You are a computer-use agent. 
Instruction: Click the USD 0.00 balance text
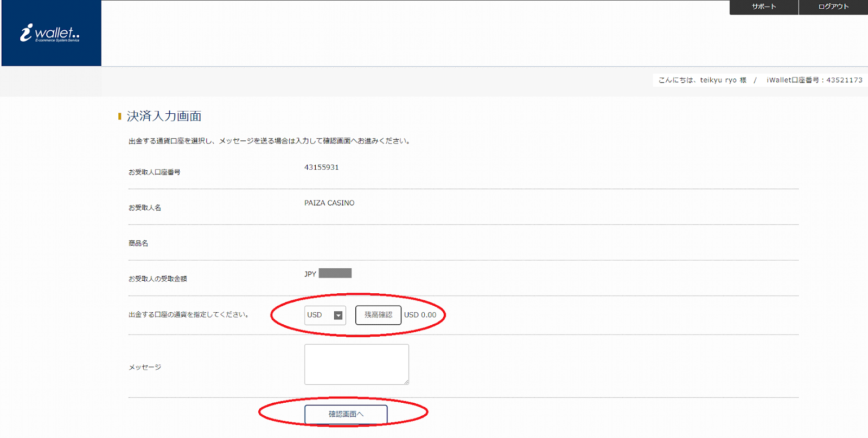[x=420, y=315]
